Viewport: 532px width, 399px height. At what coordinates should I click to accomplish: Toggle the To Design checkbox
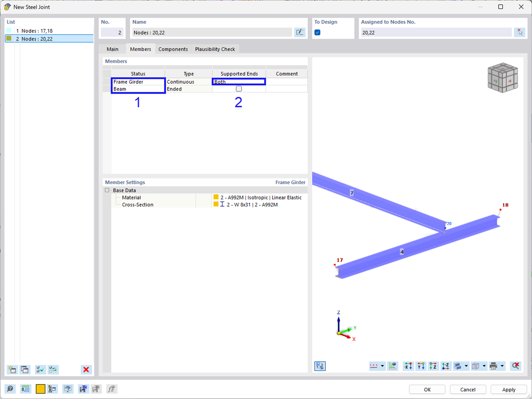317,32
